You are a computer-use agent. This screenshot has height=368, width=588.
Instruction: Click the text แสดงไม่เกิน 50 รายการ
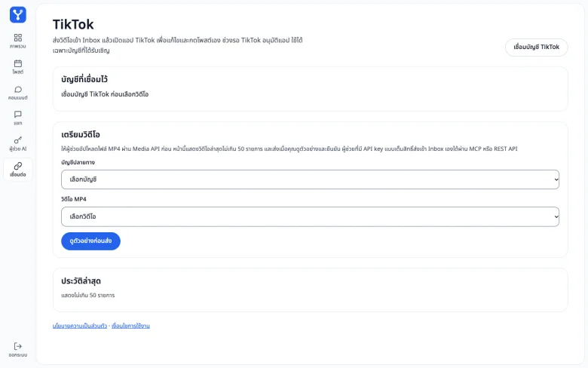coord(88,295)
